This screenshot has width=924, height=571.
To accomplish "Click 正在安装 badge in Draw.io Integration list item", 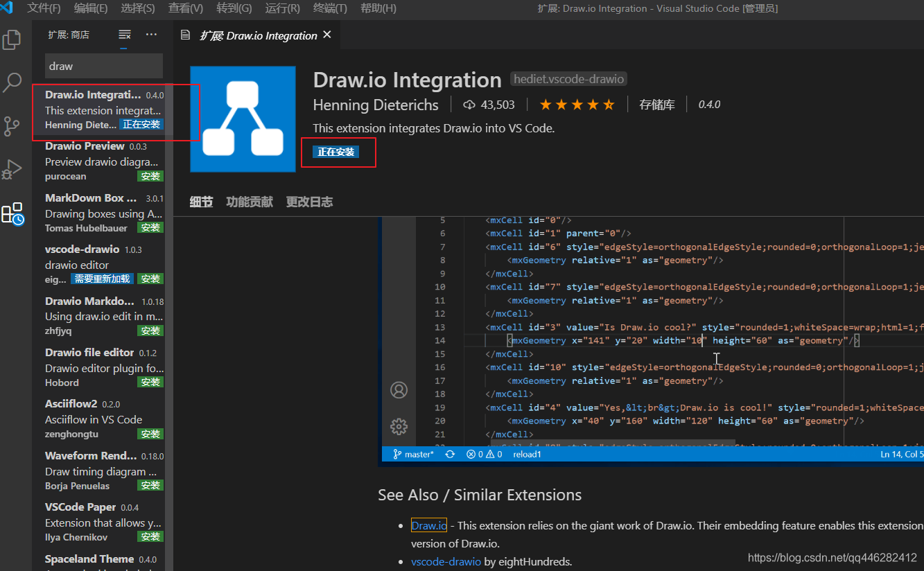I will (141, 125).
